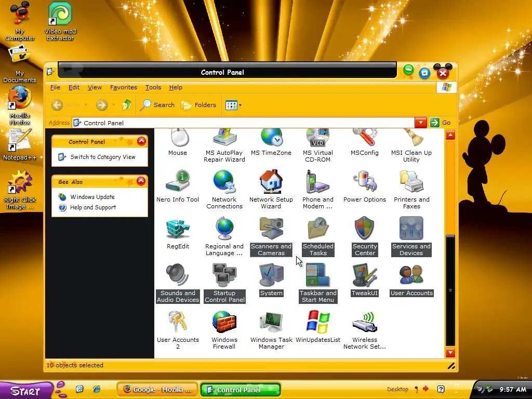
Task: Launch the Network Setup Wizard
Action: [x=271, y=189]
